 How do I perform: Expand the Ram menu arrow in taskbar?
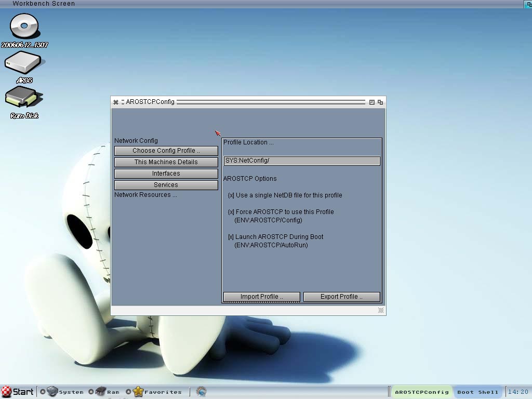pyautogui.click(x=91, y=392)
